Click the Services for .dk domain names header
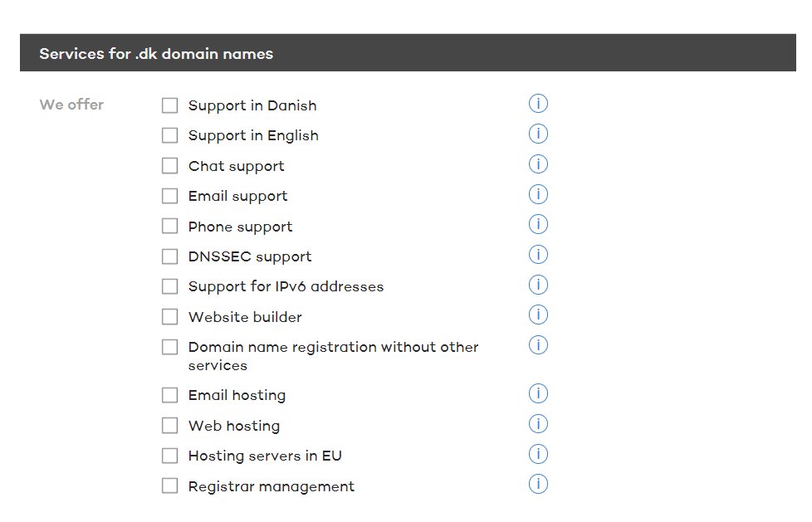 pos(156,54)
